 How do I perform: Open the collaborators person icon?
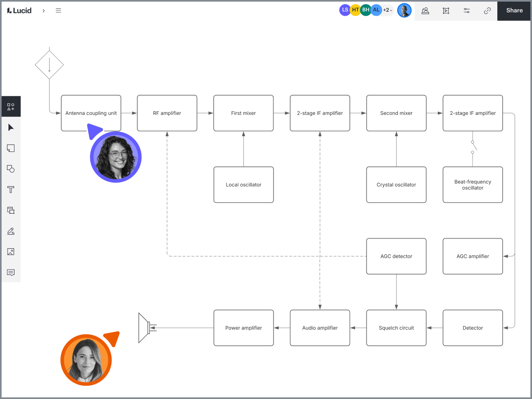(x=425, y=10)
